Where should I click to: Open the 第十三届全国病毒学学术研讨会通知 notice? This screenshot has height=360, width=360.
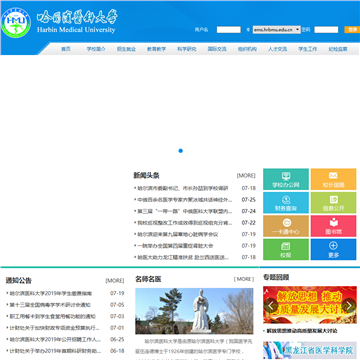[x=50, y=305]
